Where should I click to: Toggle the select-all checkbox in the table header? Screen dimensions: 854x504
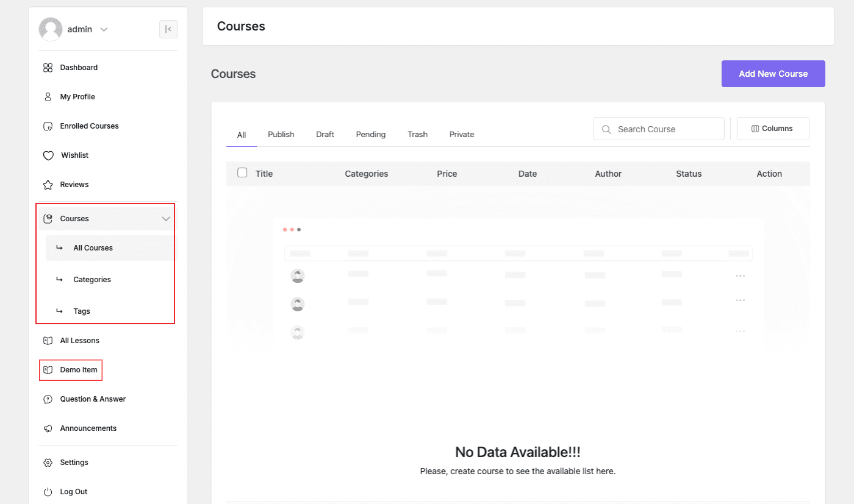click(242, 172)
